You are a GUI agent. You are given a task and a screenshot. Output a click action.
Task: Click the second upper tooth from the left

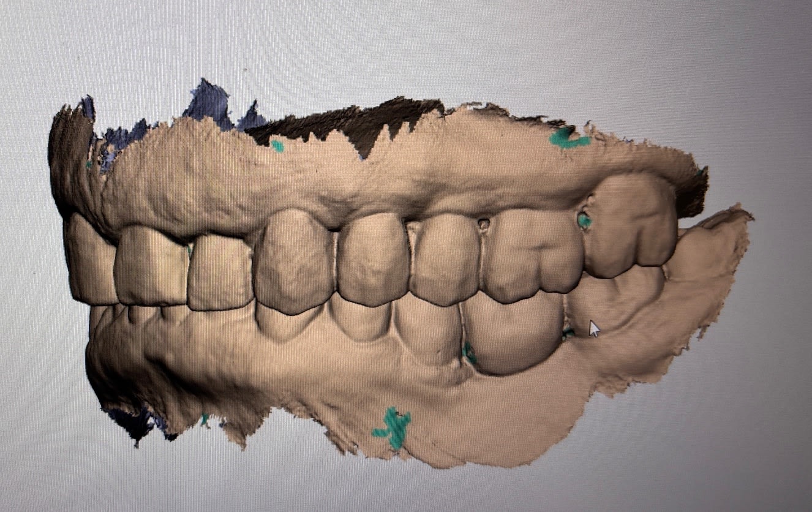[x=150, y=266]
